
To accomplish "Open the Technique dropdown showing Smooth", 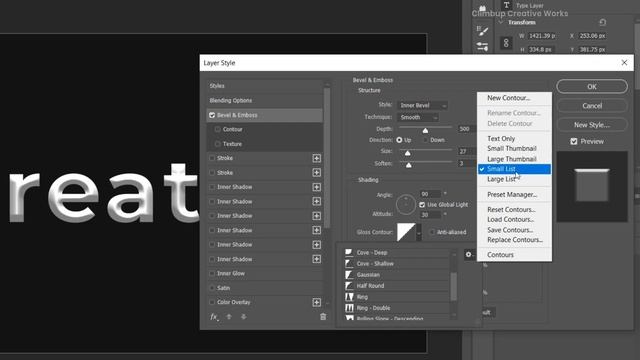I will pyautogui.click(x=418, y=117).
